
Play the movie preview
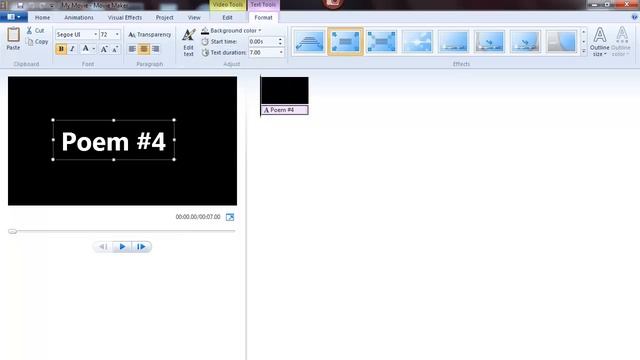(122, 247)
